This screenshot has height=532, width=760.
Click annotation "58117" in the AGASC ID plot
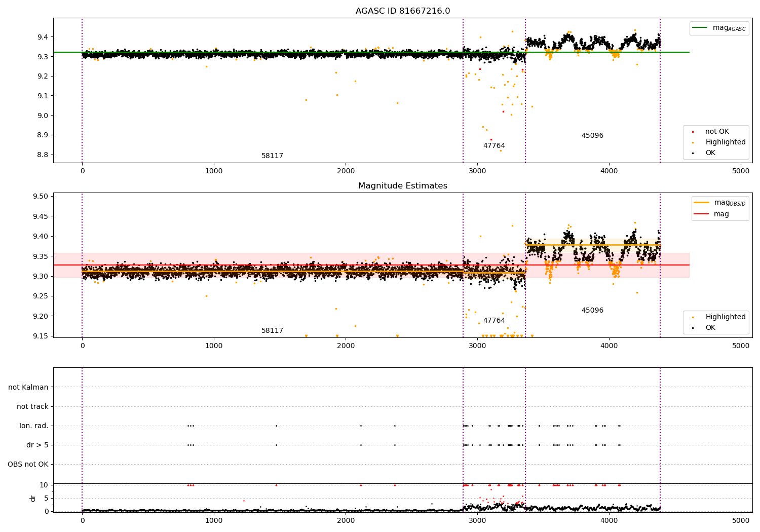pos(272,156)
